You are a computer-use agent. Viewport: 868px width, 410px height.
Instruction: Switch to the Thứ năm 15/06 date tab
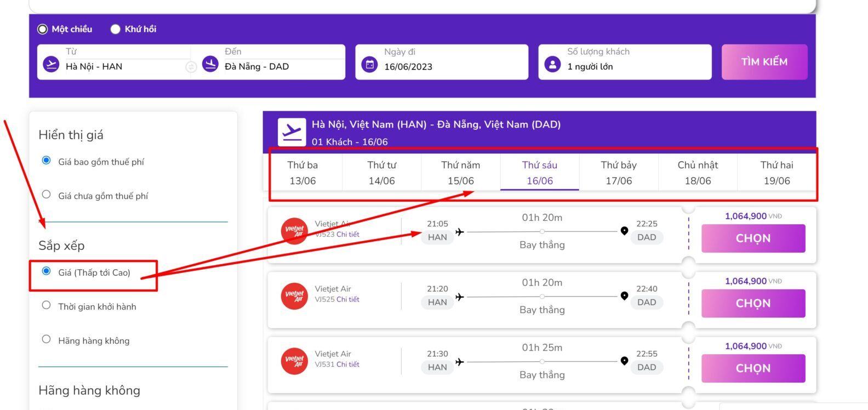click(460, 173)
